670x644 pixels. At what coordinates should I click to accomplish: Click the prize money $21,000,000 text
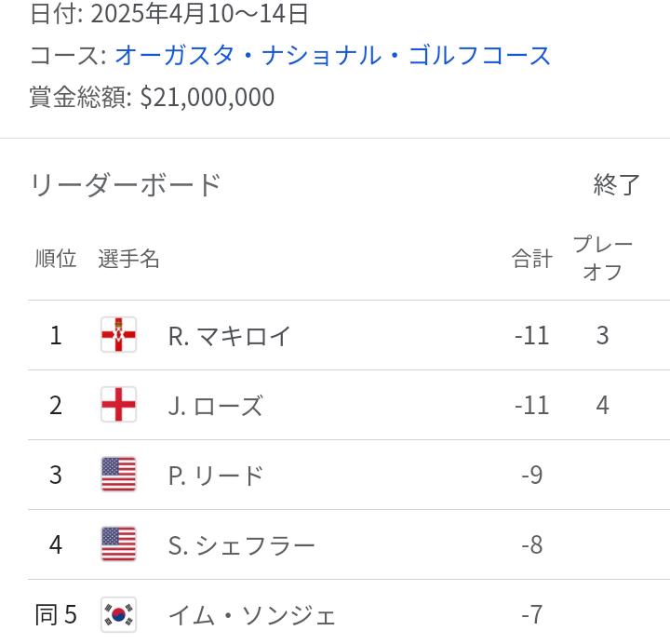coord(207,97)
